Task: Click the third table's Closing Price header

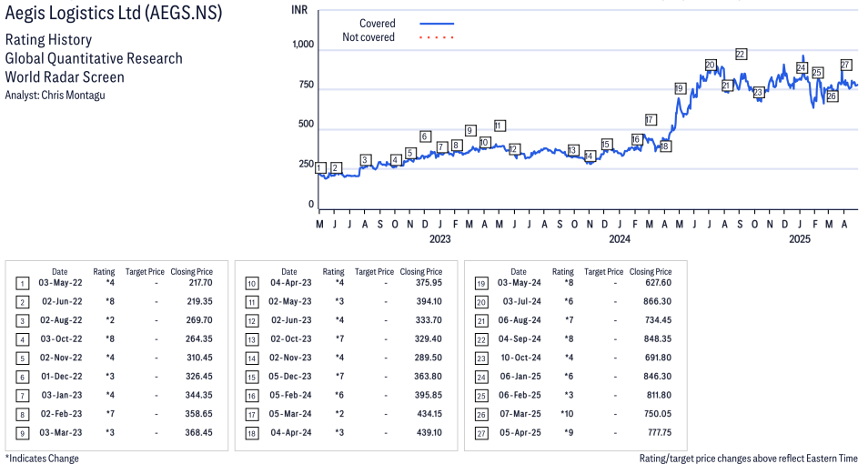Action: pos(651,272)
